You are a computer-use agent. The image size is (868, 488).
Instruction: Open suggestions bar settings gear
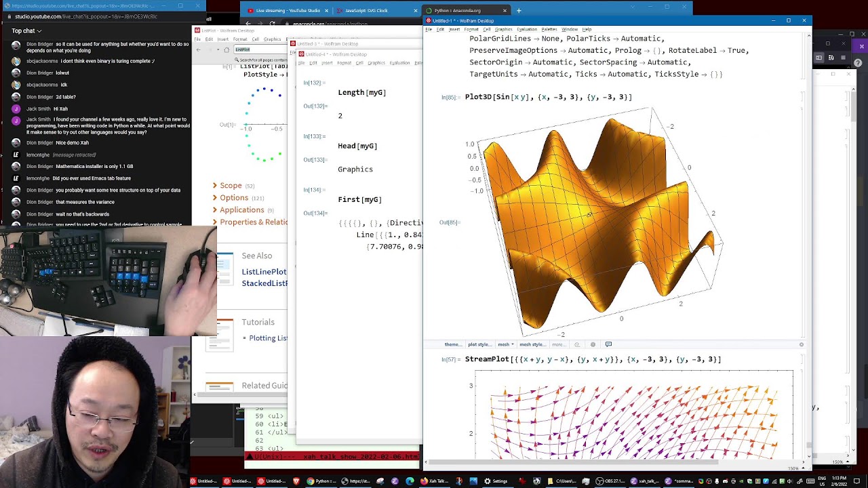pyautogui.click(x=593, y=344)
